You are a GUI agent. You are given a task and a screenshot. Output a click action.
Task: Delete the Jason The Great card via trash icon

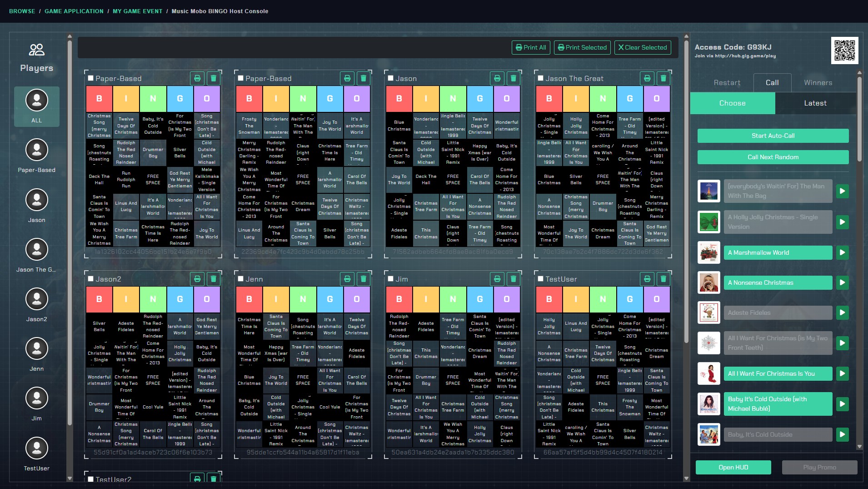[663, 78]
